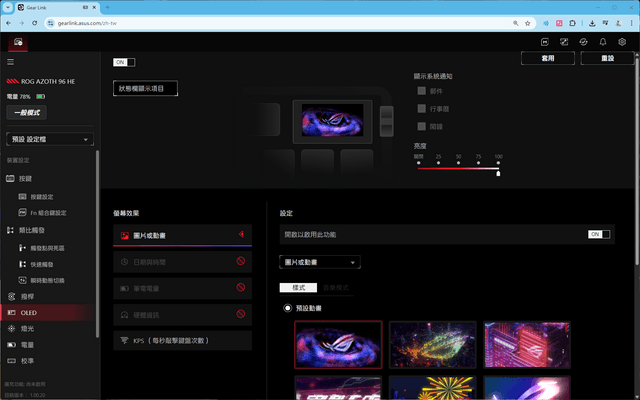Choose the pink neon city animation thumbnail
The width and height of the screenshot is (640, 400).
pyautogui.click(x=527, y=345)
